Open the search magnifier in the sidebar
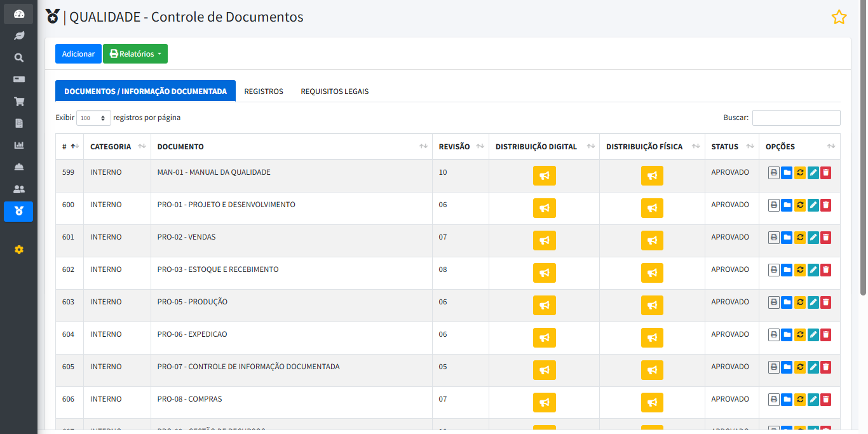 pos(18,57)
